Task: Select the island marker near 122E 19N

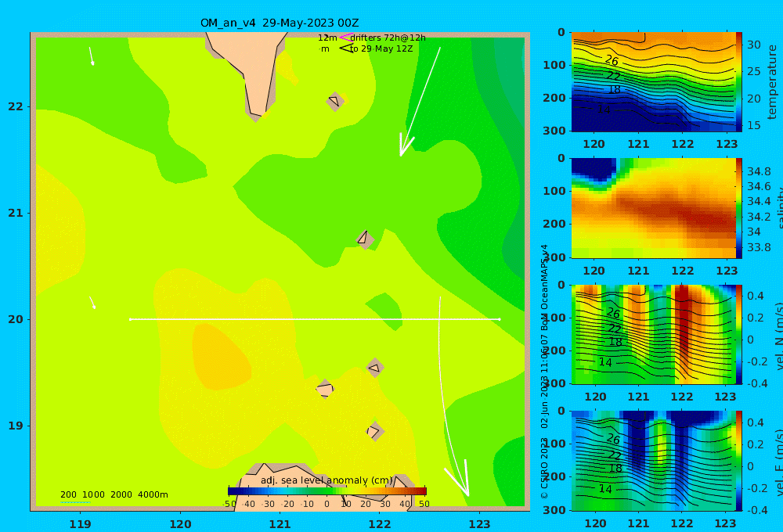Action: (374, 431)
